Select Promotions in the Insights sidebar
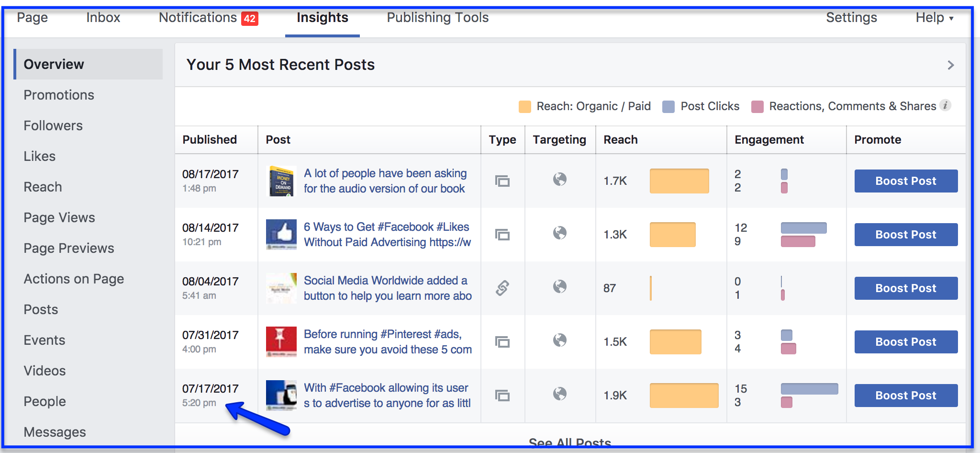Screen dimensions: 980x453 [59, 95]
